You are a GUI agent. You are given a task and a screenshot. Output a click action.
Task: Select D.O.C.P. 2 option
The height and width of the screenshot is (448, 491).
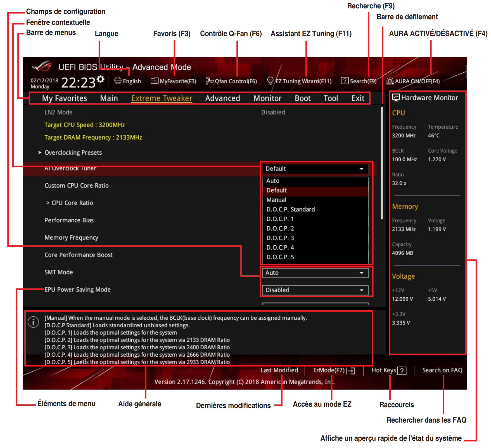(x=315, y=228)
